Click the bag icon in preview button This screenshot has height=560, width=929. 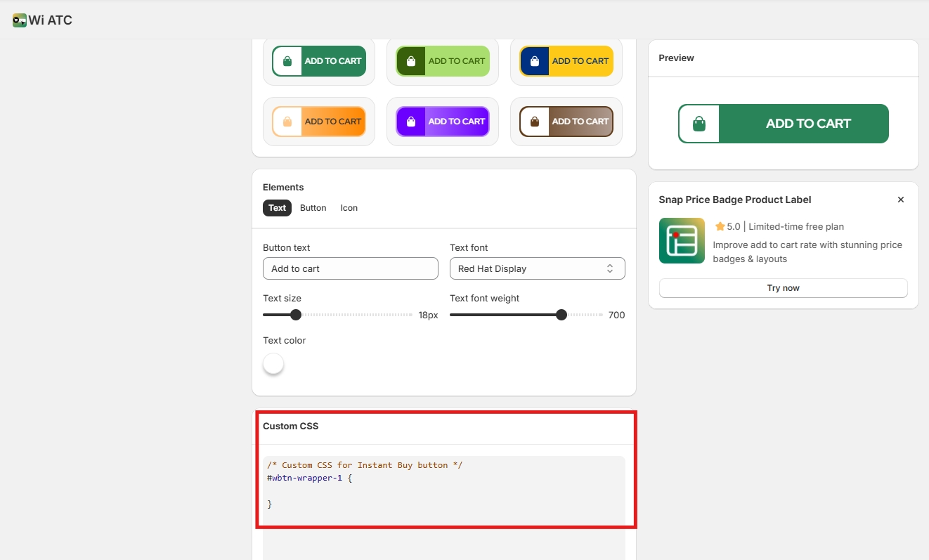pyautogui.click(x=699, y=124)
